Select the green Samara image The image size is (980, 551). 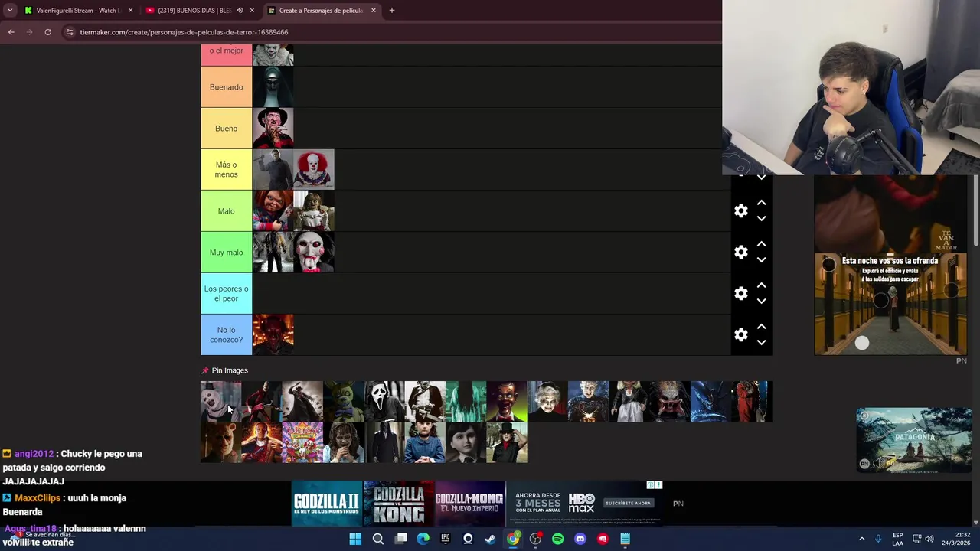(x=465, y=401)
